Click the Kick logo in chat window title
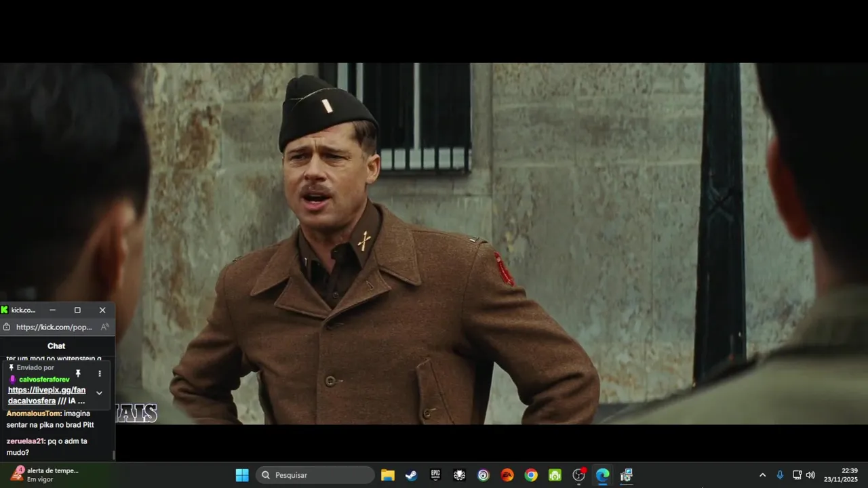 click(5, 310)
